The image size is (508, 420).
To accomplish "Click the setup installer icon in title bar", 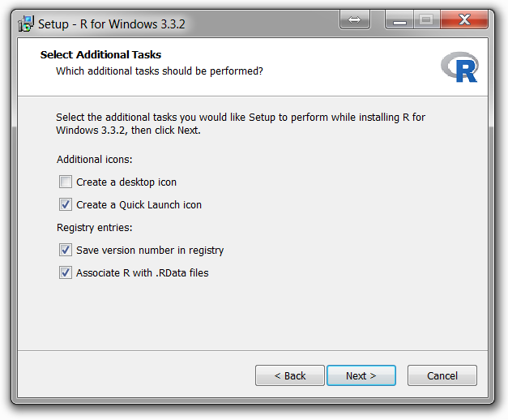I will coord(26,24).
